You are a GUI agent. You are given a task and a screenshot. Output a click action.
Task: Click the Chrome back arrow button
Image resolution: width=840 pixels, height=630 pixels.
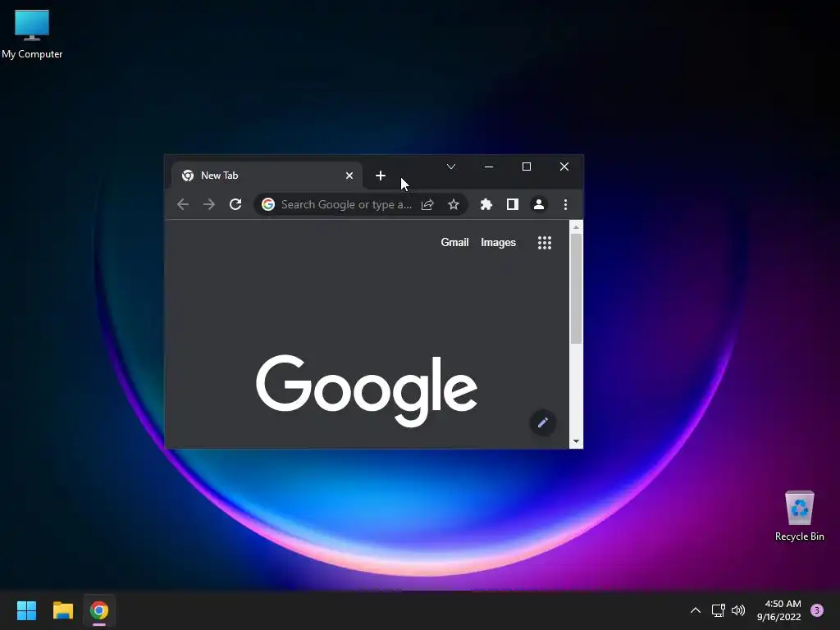pyautogui.click(x=183, y=204)
